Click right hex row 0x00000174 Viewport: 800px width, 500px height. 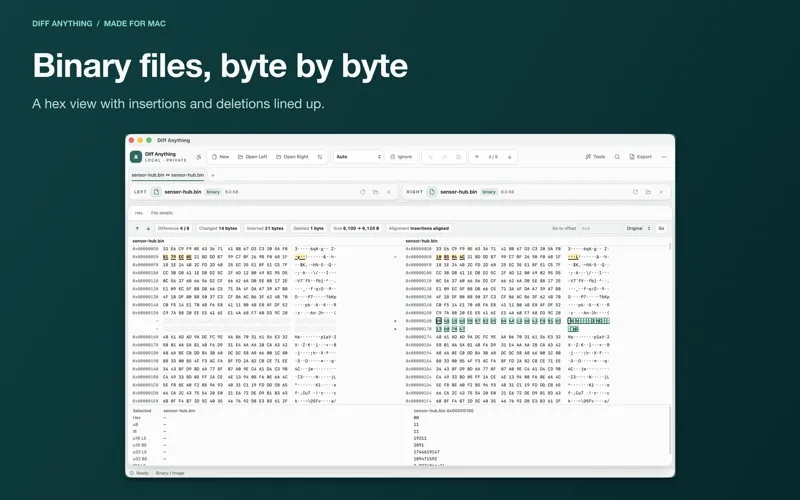coord(508,337)
